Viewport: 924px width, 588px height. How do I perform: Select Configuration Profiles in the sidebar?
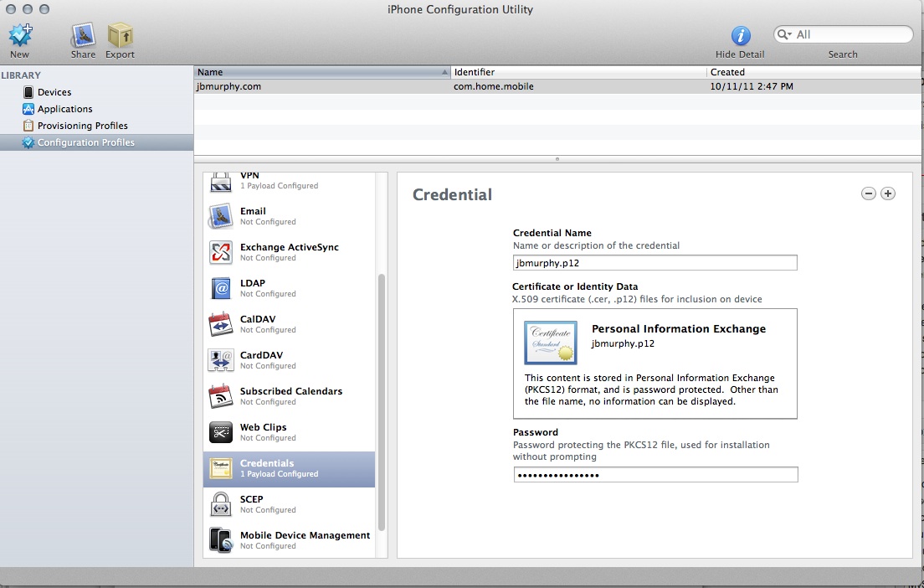(96, 142)
